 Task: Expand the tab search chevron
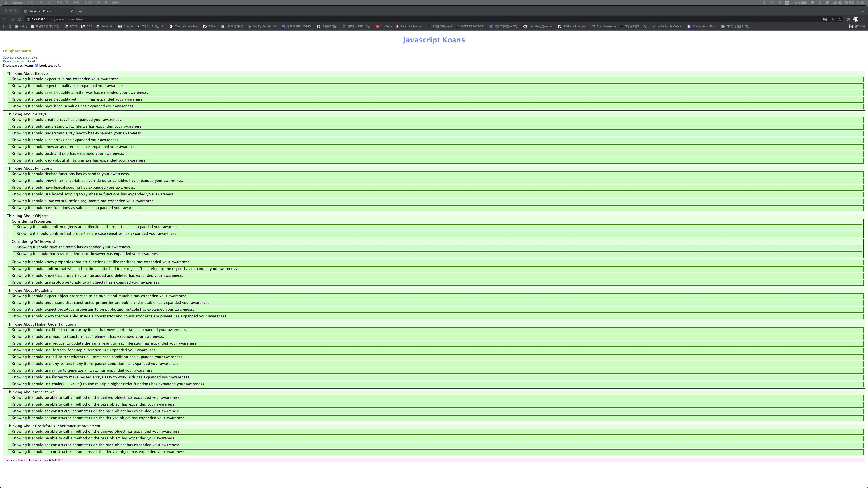pyautogui.click(x=863, y=11)
